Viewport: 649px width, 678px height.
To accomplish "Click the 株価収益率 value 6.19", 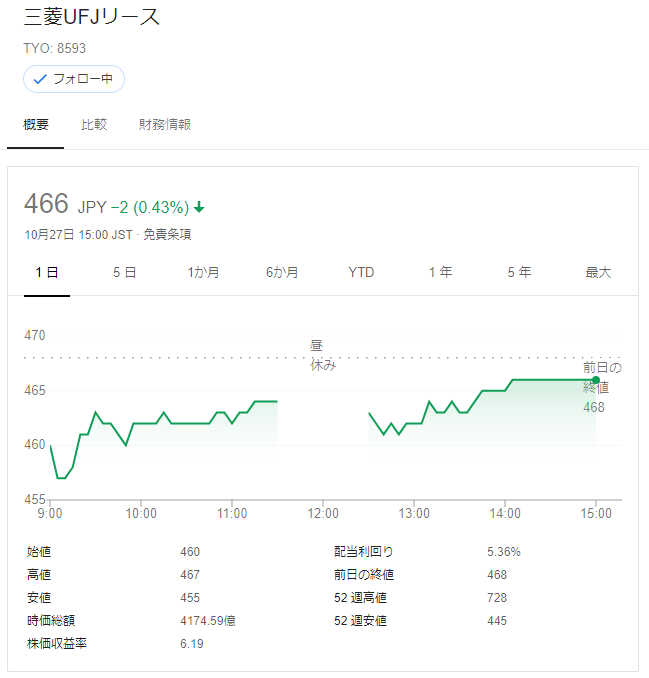I will (x=192, y=643).
